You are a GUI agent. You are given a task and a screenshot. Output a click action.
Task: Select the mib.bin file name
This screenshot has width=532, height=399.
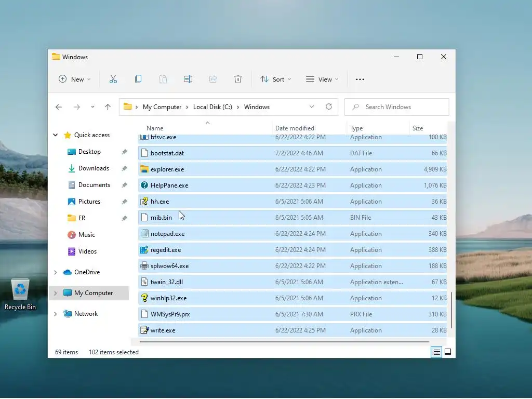(161, 218)
